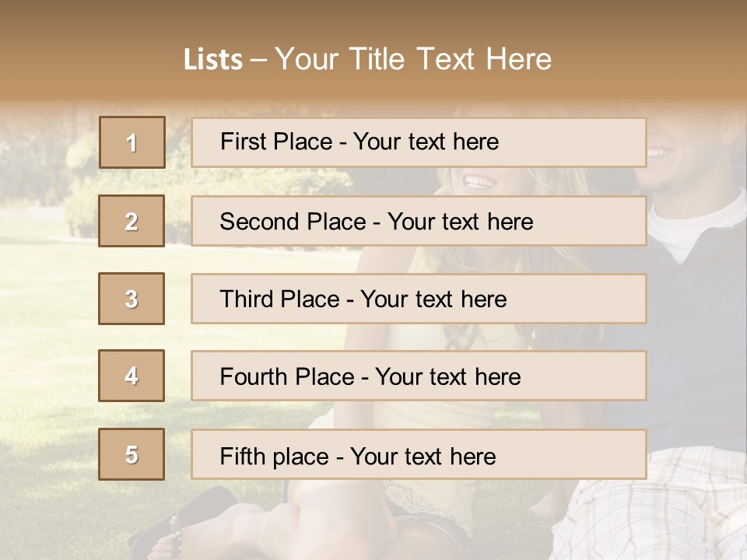
Task: Select the Second Place text box
Action: [419, 221]
